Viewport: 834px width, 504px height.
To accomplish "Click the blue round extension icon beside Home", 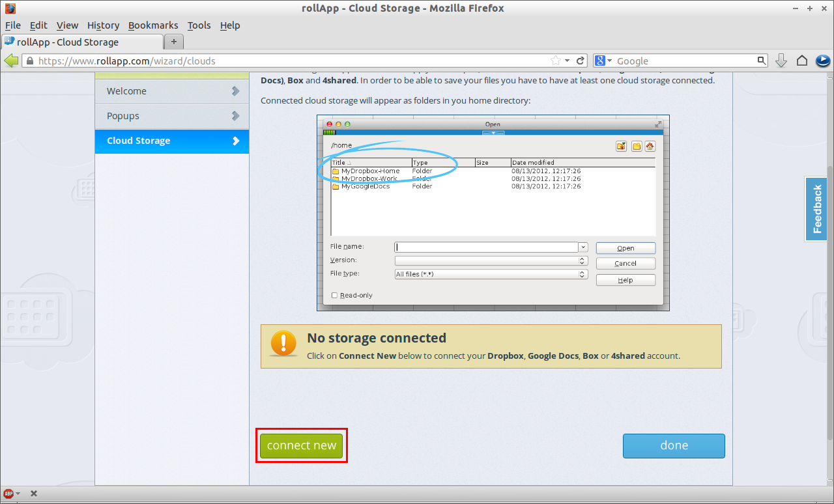I will coord(822,61).
